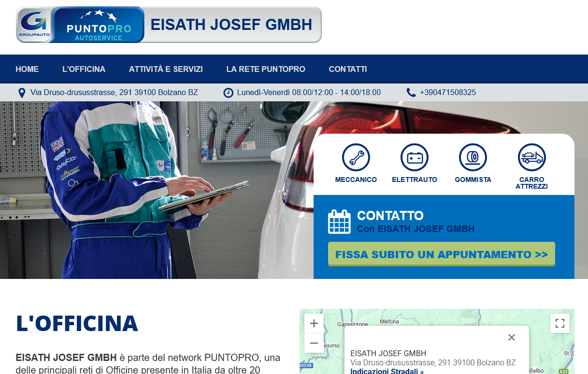Click Fissa Subito un Appuntamento button
The width and height of the screenshot is (588, 374).
pyautogui.click(x=442, y=254)
